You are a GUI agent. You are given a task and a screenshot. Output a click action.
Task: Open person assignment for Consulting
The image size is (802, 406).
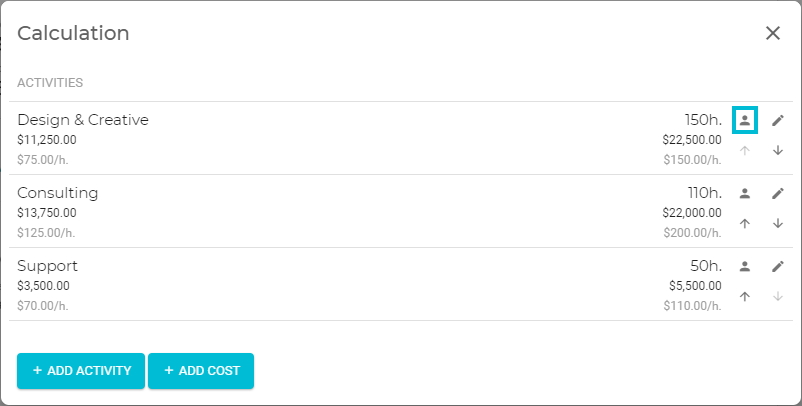click(745, 193)
